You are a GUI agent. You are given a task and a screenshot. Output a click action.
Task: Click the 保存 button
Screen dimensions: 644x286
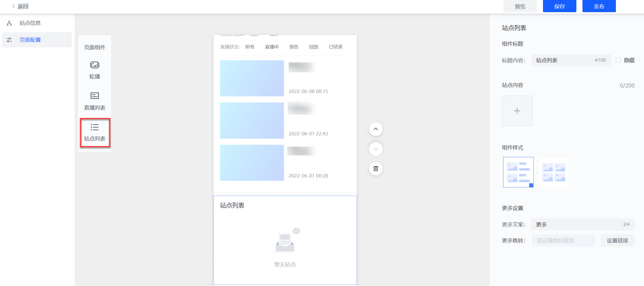coord(559,6)
